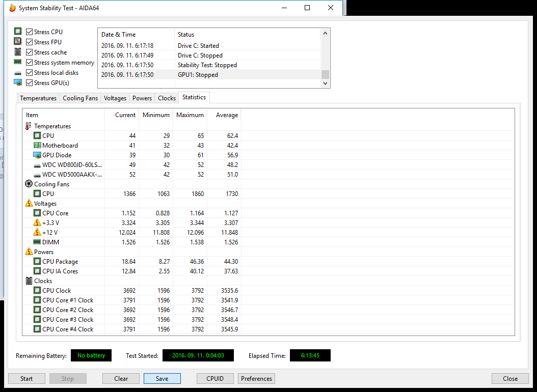537x392 pixels.
Task: Click the RAM icon beside Stress system memory
Action: pos(18,62)
